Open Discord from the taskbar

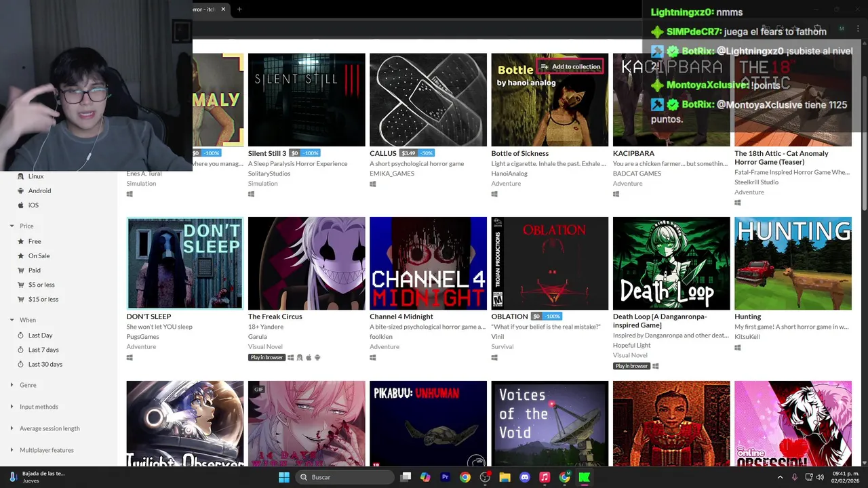coord(524,477)
